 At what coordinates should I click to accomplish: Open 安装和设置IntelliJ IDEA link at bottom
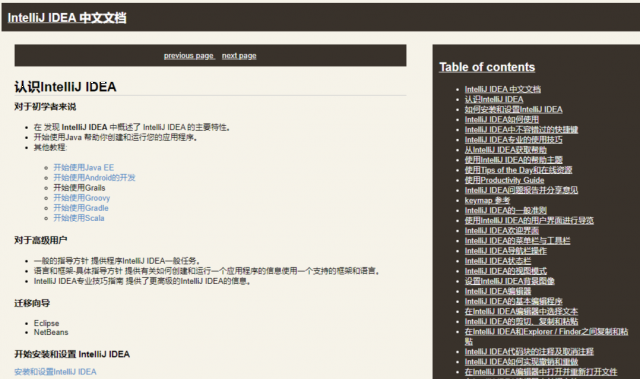click(55, 372)
